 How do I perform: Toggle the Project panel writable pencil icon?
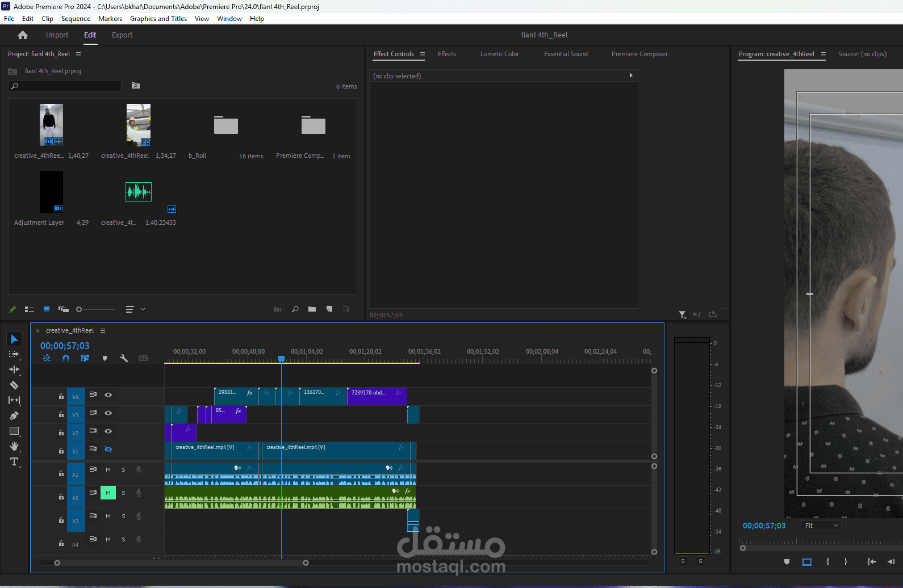point(12,309)
